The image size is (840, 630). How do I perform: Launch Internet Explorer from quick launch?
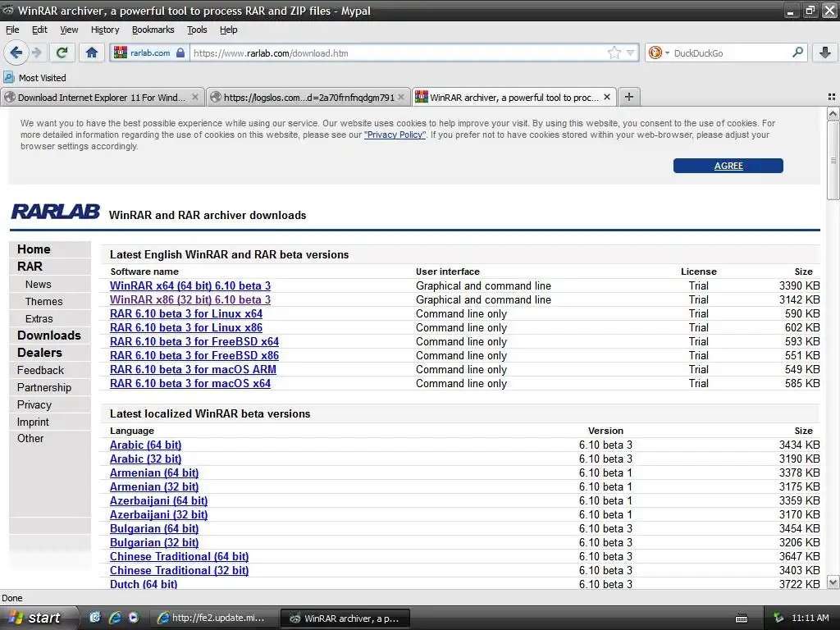point(115,618)
